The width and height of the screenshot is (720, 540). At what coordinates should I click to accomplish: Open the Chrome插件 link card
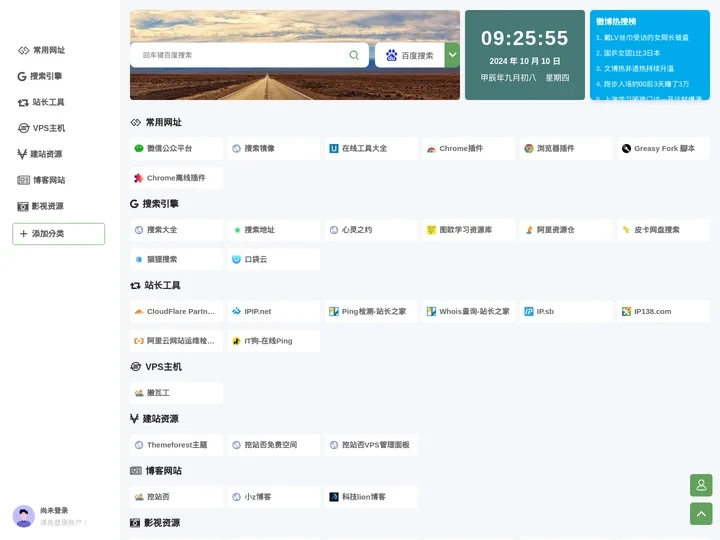tap(468, 148)
